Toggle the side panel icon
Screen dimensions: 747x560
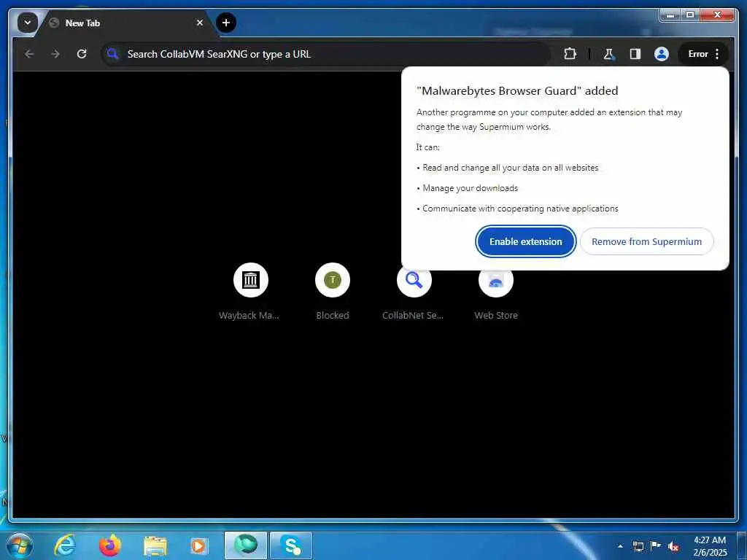(x=635, y=54)
